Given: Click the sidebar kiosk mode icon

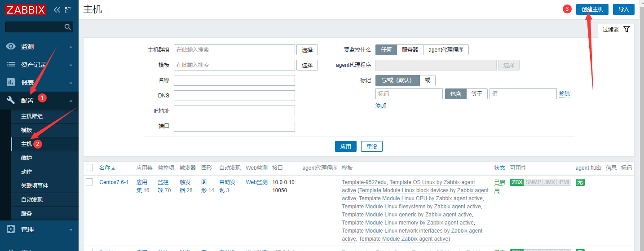Looking at the screenshot, I should point(68,9).
